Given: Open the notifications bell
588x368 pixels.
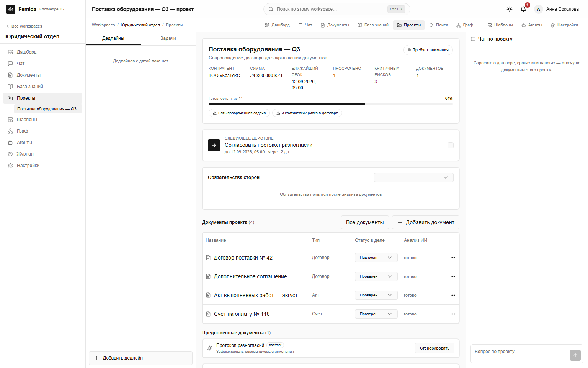Looking at the screenshot, I should coord(523,9).
